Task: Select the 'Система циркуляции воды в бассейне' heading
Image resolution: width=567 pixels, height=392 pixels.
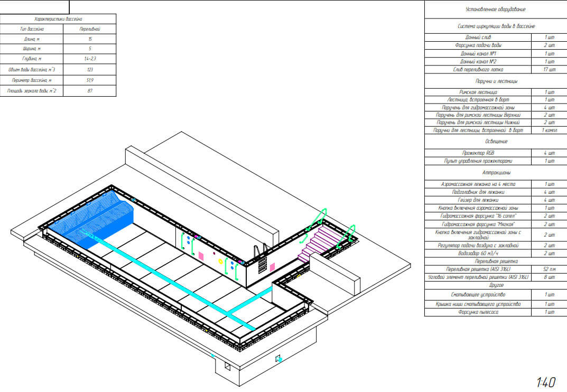Action: pyautogui.click(x=495, y=26)
